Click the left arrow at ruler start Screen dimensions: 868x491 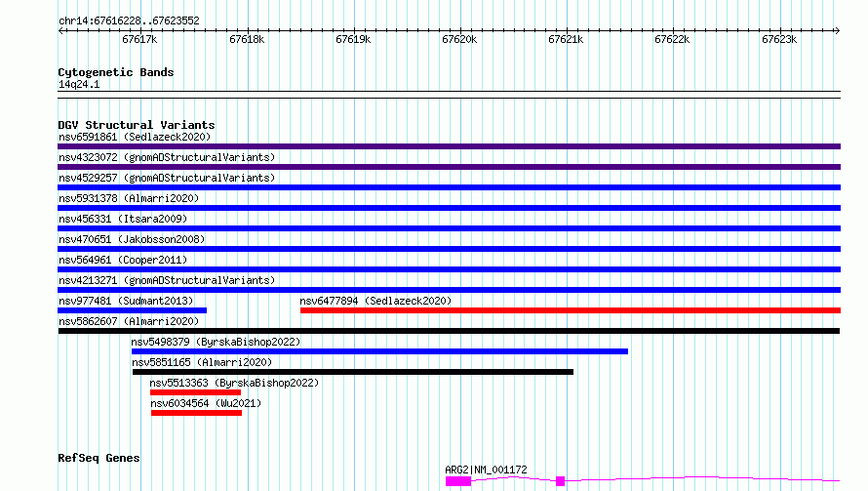pyautogui.click(x=60, y=30)
